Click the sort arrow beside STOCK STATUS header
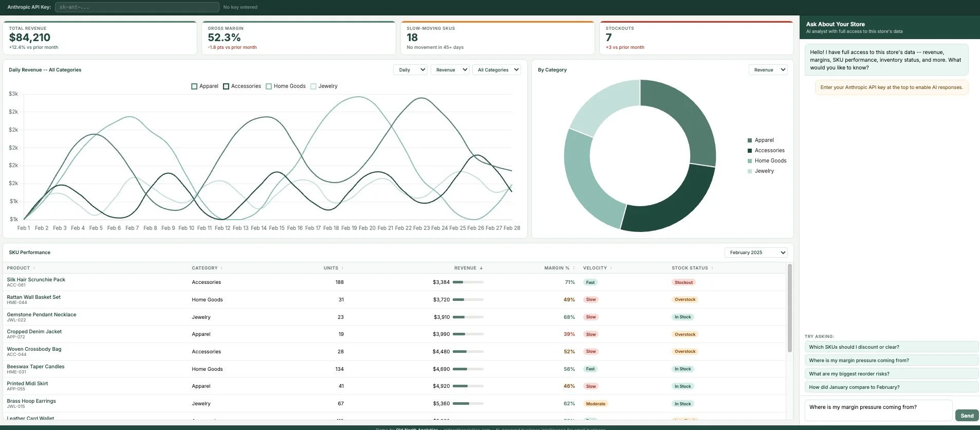 click(712, 268)
